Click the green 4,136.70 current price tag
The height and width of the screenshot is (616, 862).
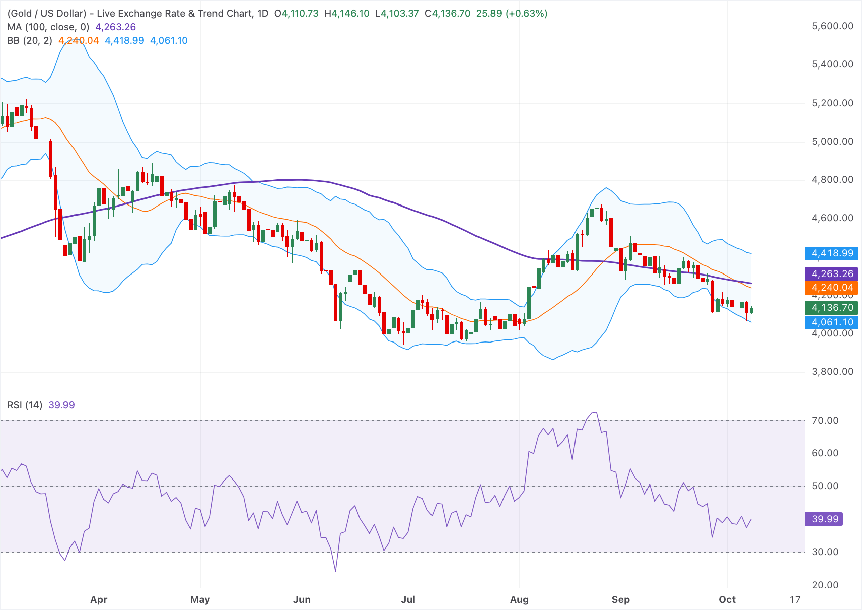(832, 308)
